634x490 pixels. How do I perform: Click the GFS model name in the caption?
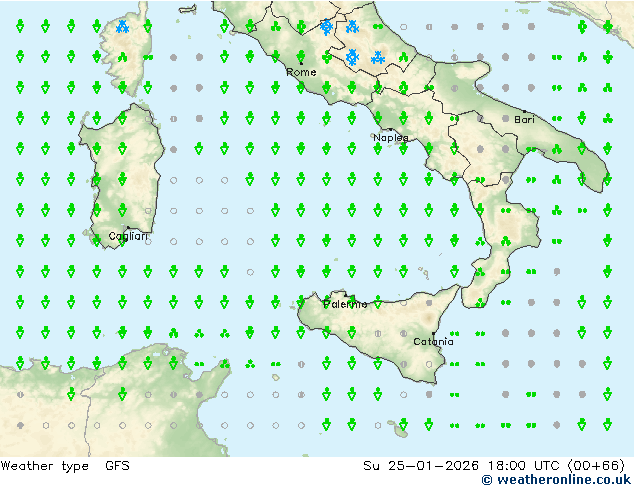(x=117, y=466)
